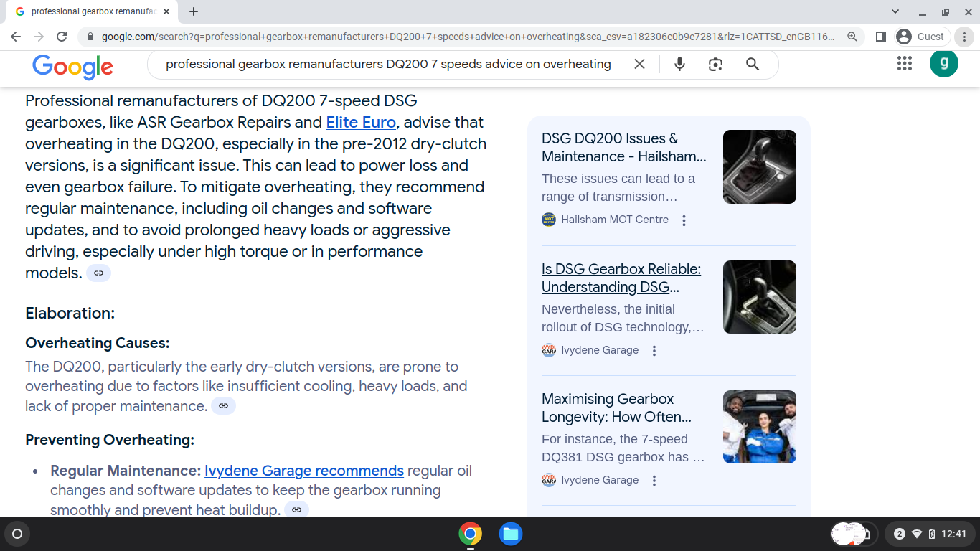Open the notification count indicator

[900, 534]
